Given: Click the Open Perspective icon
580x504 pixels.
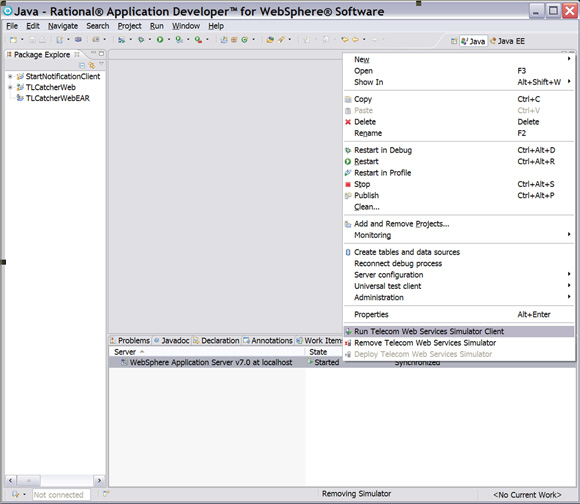Looking at the screenshot, I should click(x=454, y=41).
